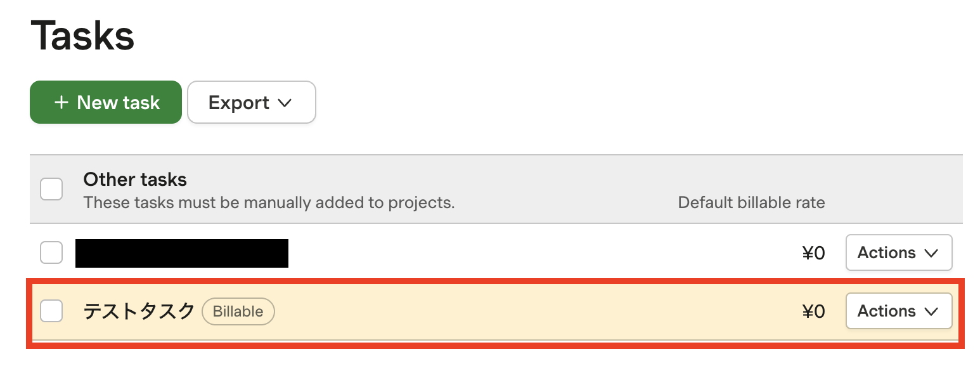
Task: Click the Other tasks section title
Action: (x=135, y=180)
